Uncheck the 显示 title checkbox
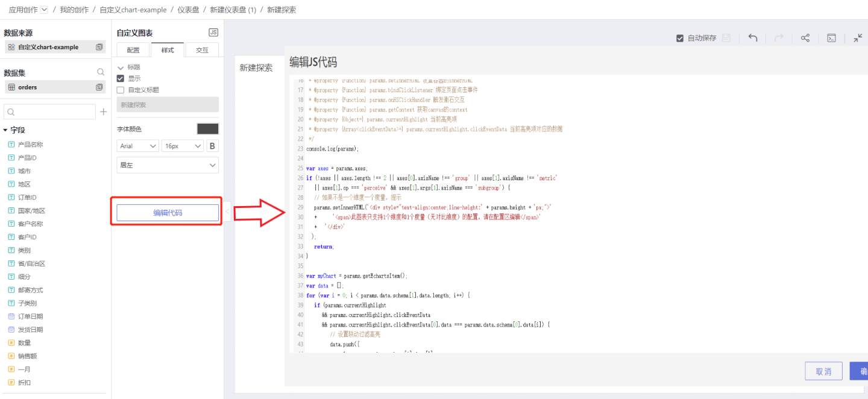868x399 pixels. pos(121,78)
